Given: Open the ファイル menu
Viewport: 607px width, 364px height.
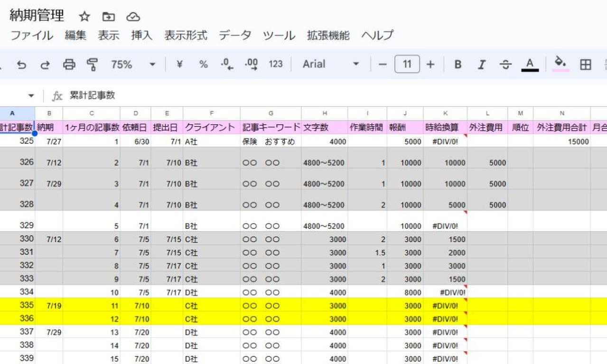Looking at the screenshot, I should click(32, 36).
